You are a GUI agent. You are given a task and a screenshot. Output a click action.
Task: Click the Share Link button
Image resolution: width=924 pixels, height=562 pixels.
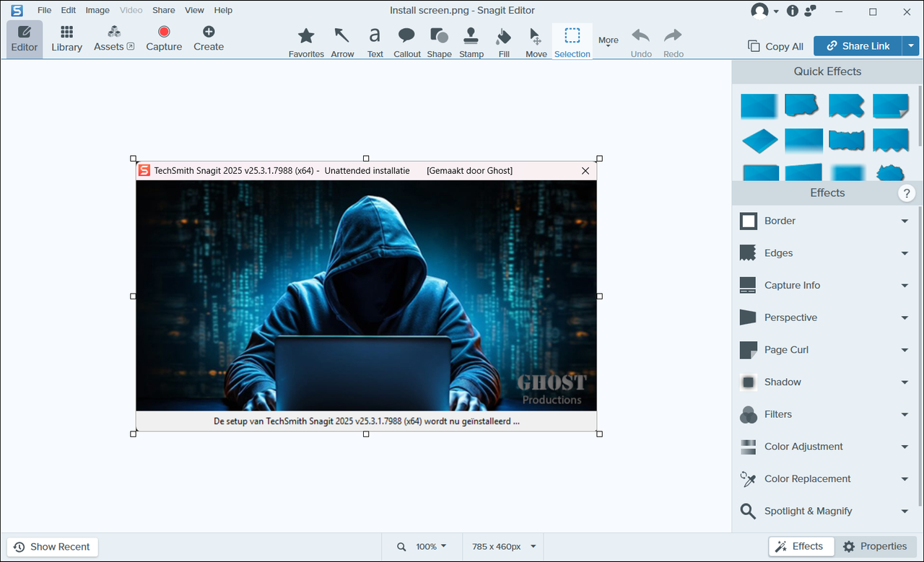coord(858,46)
